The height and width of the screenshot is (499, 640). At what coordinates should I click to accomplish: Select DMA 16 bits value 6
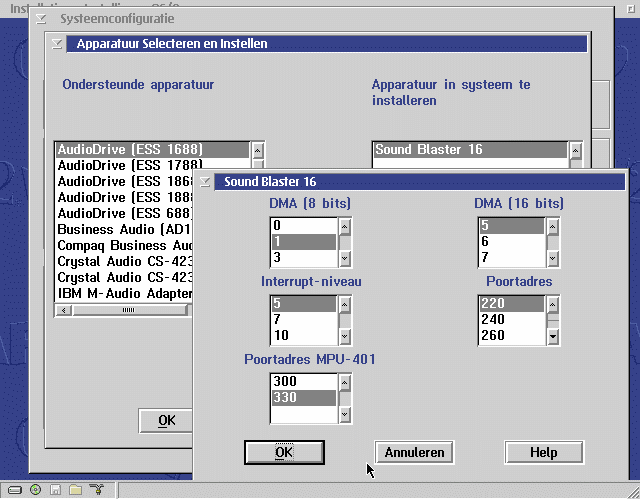[512, 242]
